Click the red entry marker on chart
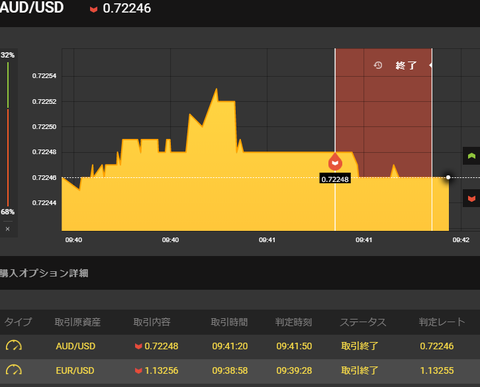Viewport: 480px width, 387px height. pos(335,162)
